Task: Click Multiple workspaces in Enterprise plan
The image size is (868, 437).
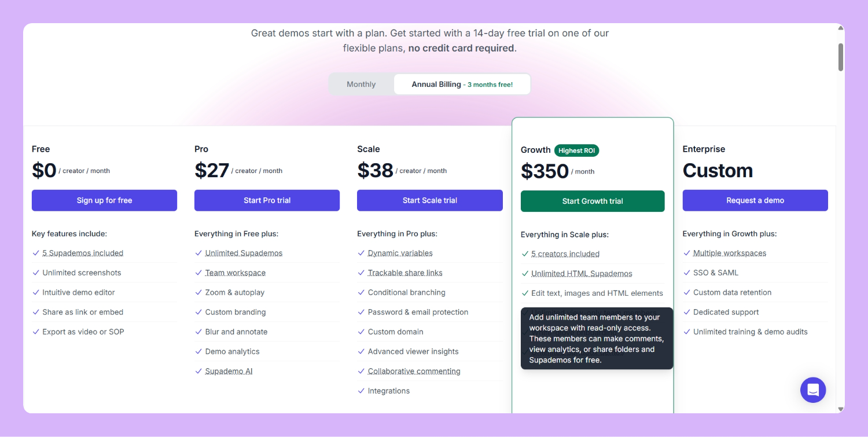Action: [x=729, y=253]
